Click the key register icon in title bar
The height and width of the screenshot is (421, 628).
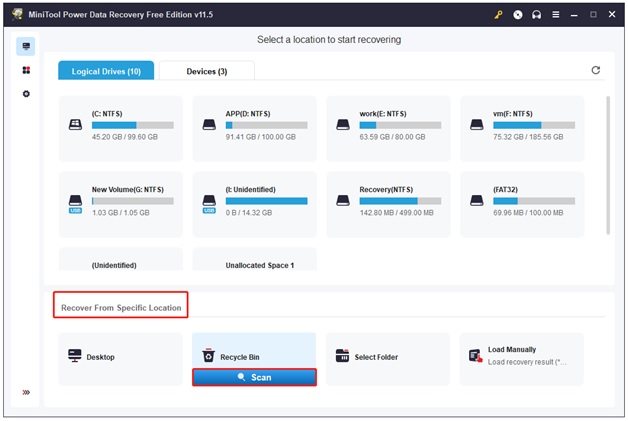point(498,15)
